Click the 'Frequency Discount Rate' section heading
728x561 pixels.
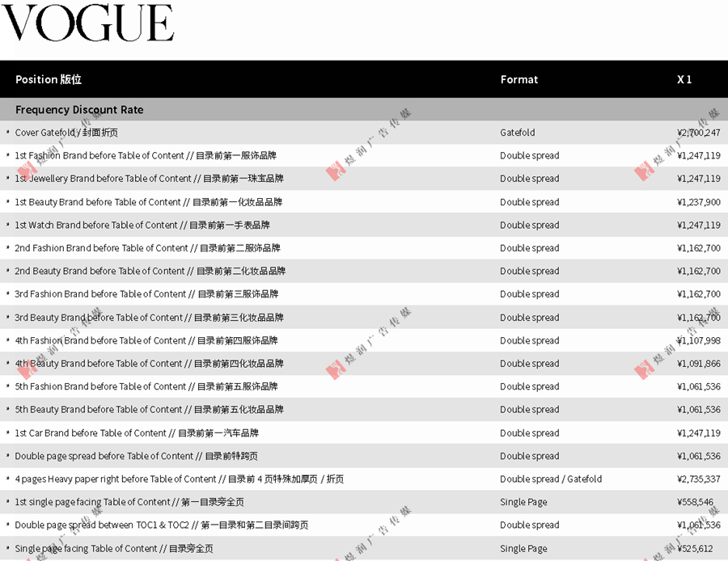79,109
